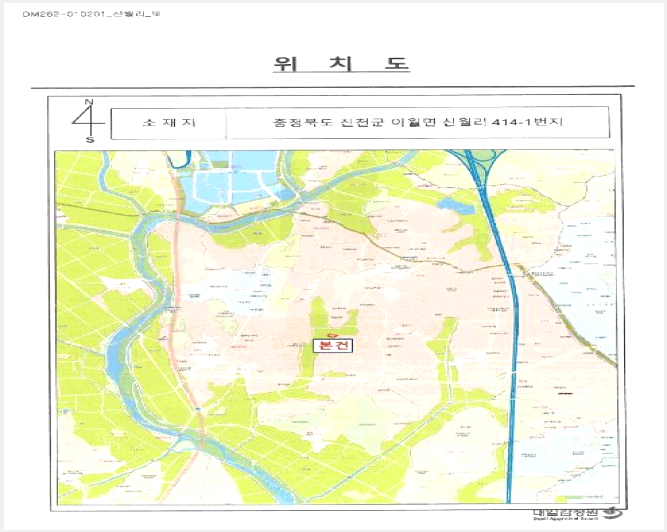This screenshot has height=532, width=667.
Task: Click the document code text starting DM262
Action: click(91, 14)
